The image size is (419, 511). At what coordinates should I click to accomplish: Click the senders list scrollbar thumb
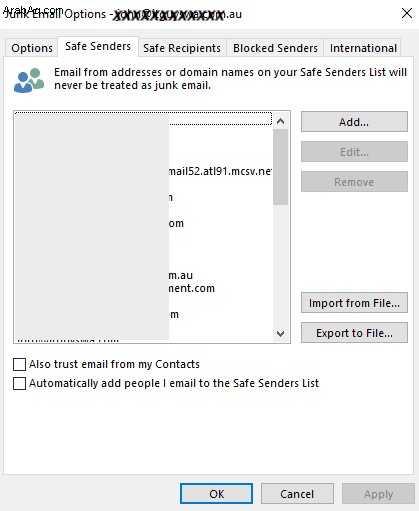point(280,167)
